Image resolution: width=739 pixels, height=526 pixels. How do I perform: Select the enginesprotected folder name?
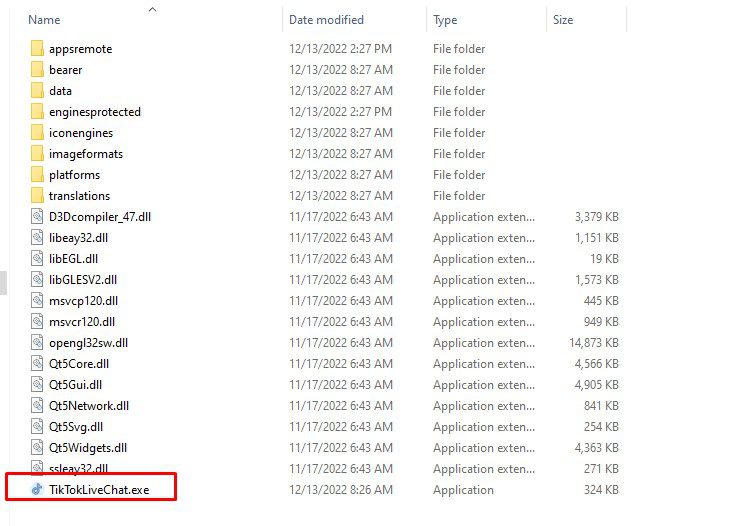point(95,112)
